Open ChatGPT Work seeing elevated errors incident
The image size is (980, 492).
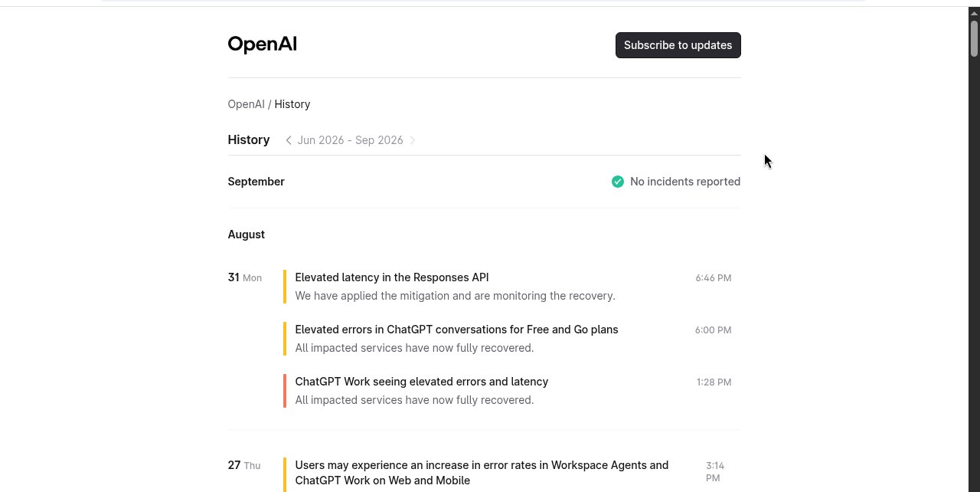point(421,382)
